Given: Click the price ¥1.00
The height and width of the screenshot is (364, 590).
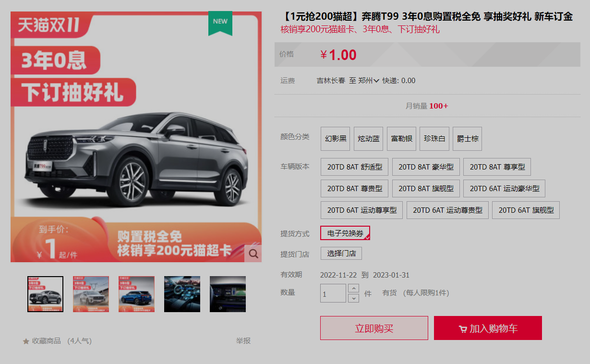Looking at the screenshot, I should (x=338, y=55).
